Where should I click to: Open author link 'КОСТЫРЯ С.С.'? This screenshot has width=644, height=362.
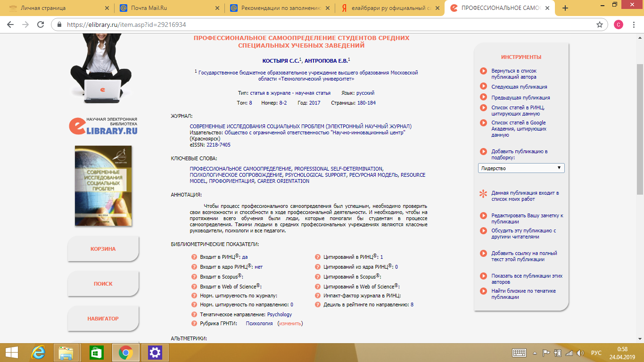[x=281, y=61]
